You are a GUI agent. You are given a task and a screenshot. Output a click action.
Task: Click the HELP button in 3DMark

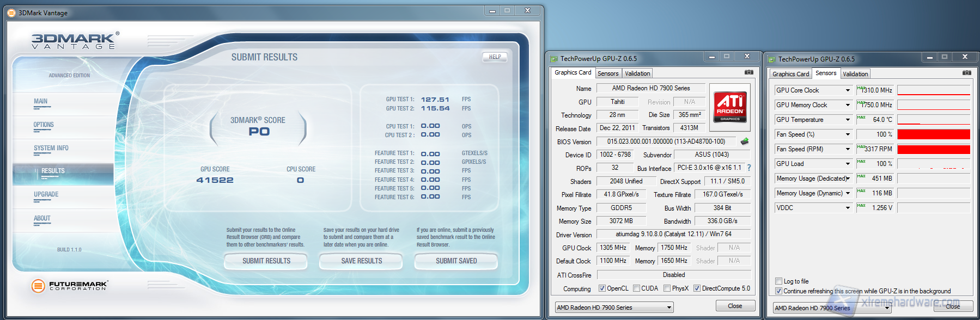[x=495, y=57]
